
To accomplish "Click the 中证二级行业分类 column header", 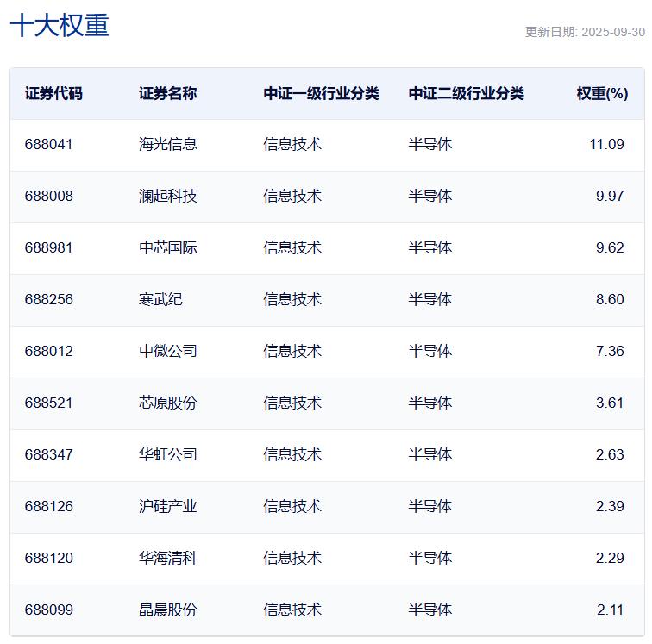I will pyautogui.click(x=466, y=93).
